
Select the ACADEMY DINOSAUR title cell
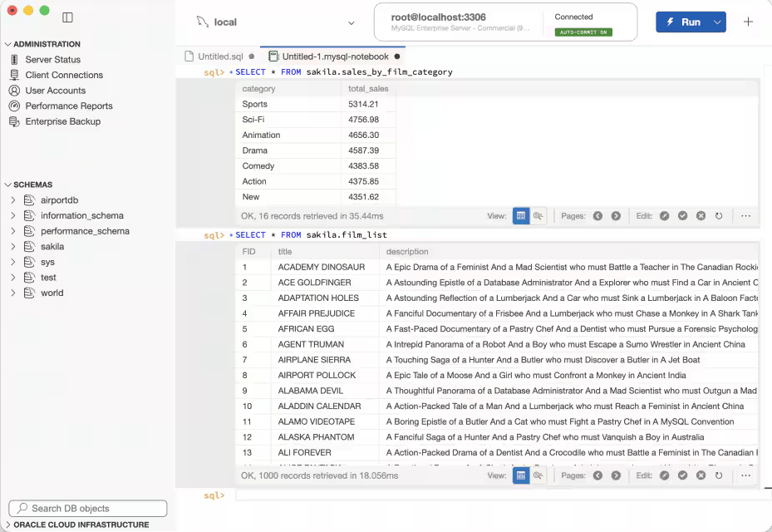[325, 267]
